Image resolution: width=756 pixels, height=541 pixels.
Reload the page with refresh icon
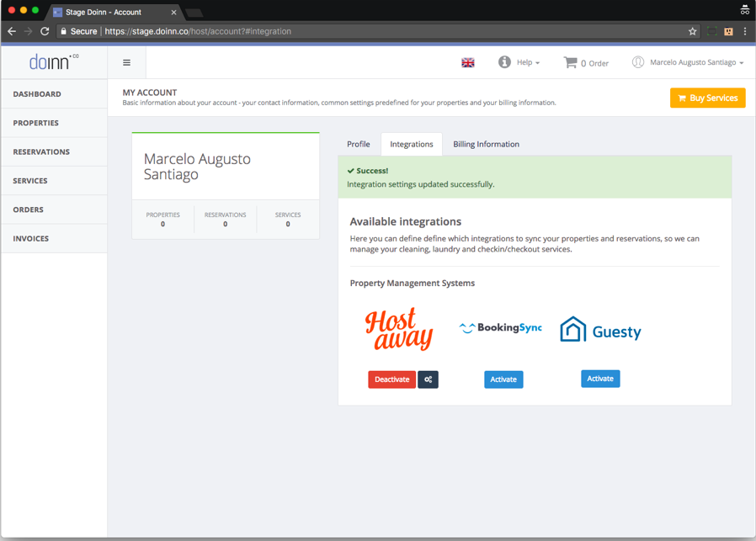point(45,31)
